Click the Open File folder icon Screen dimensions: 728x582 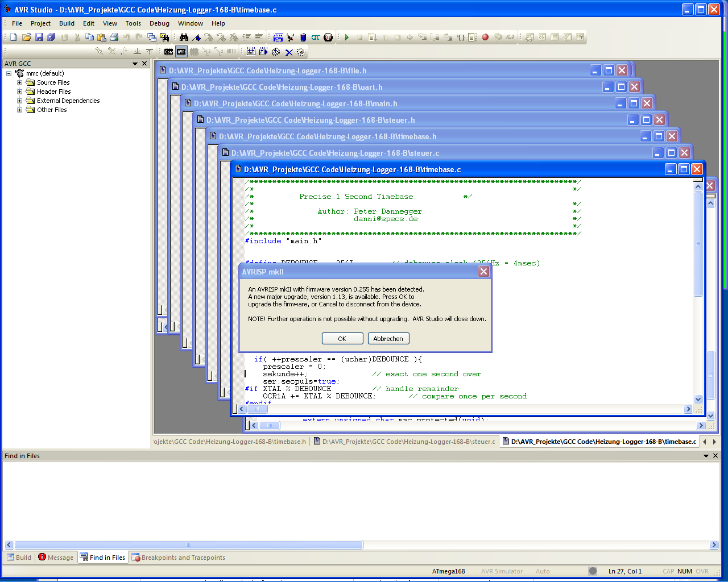click(x=26, y=37)
